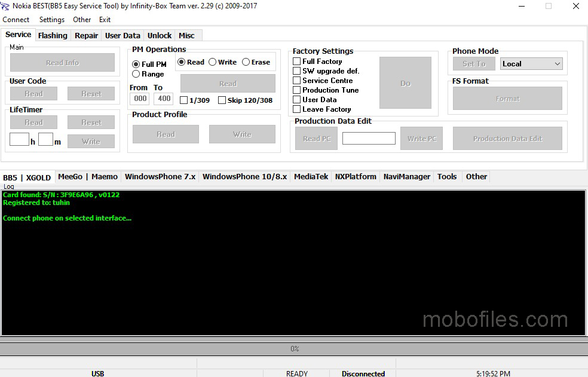Check the Service Centre option
588x377 pixels.
pos(323,80)
